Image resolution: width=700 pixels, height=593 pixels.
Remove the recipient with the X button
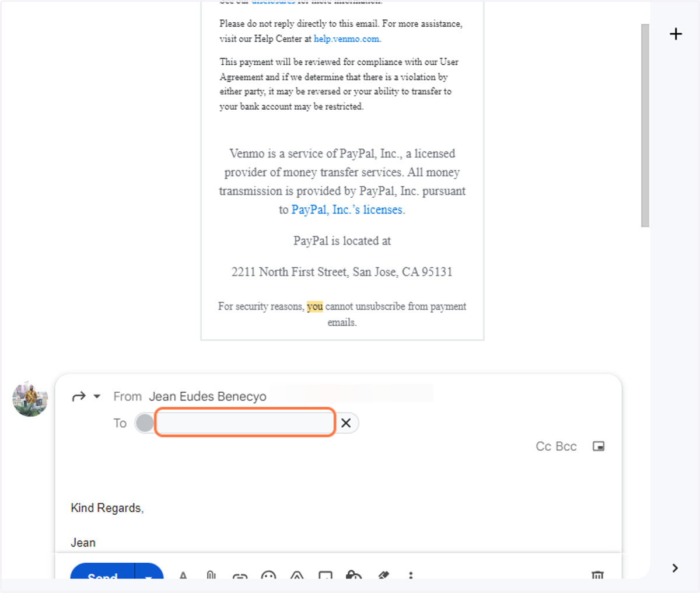click(346, 423)
